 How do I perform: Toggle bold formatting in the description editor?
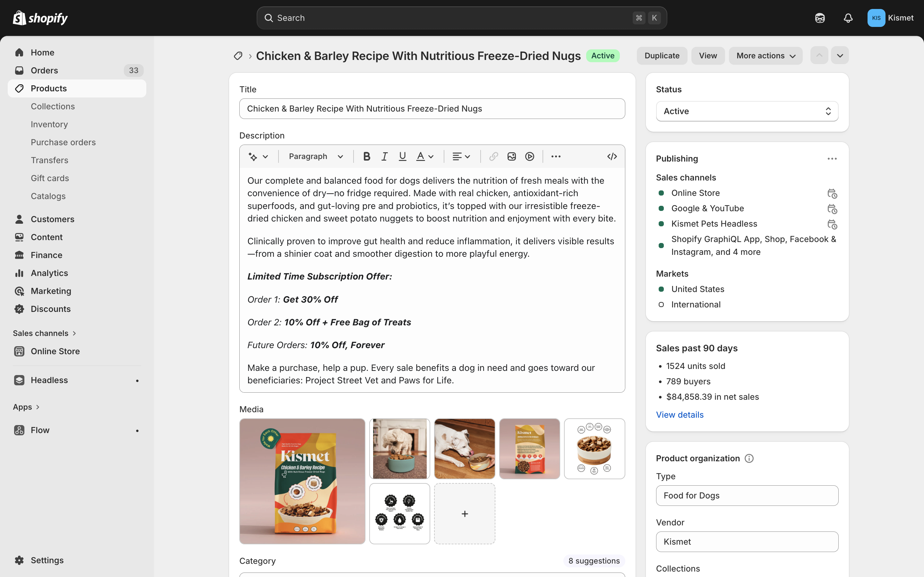tap(366, 156)
